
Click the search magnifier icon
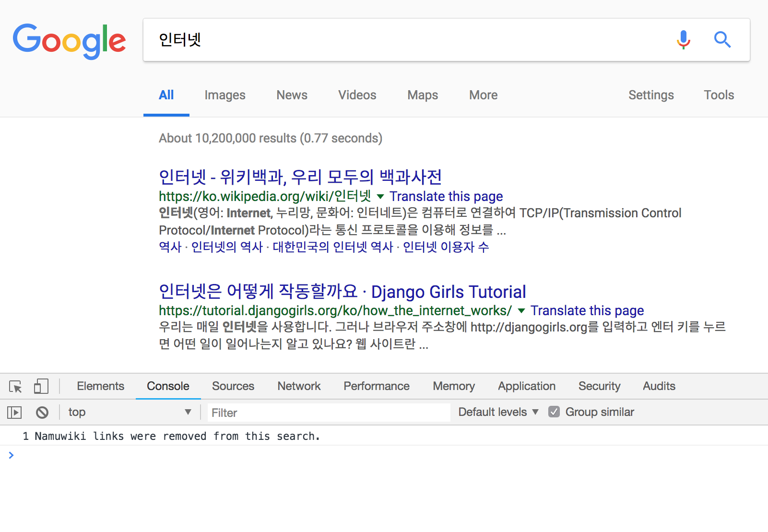click(x=722, y=40)
